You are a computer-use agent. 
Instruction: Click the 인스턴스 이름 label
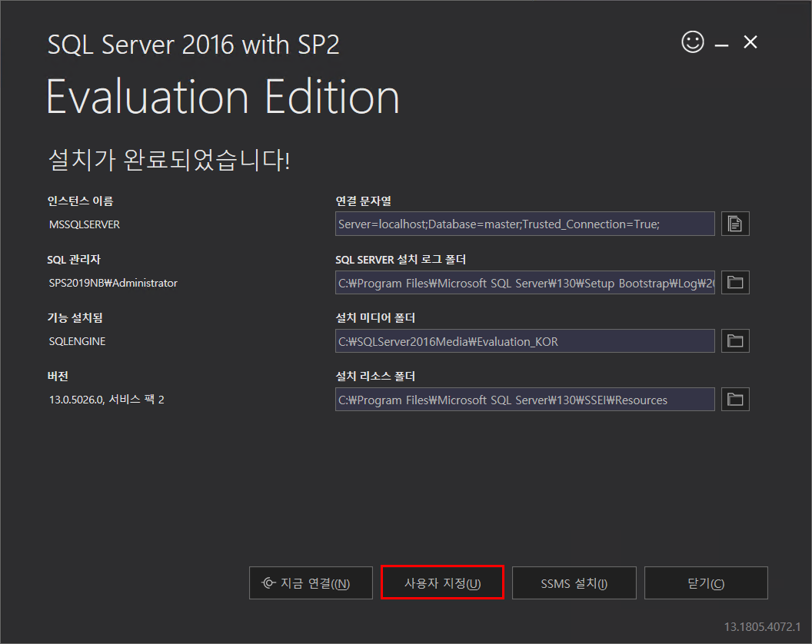pos(80,201)
